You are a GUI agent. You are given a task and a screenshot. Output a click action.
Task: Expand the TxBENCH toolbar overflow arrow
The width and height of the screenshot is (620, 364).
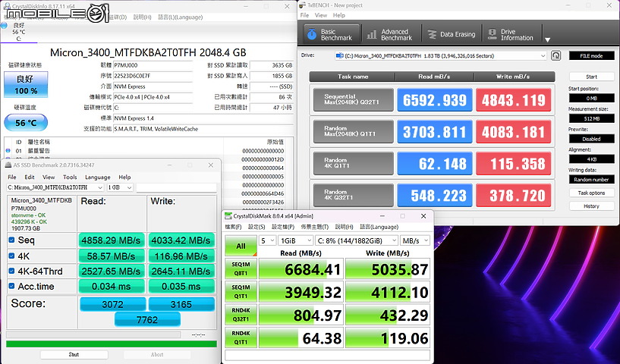tap(548, 39)
